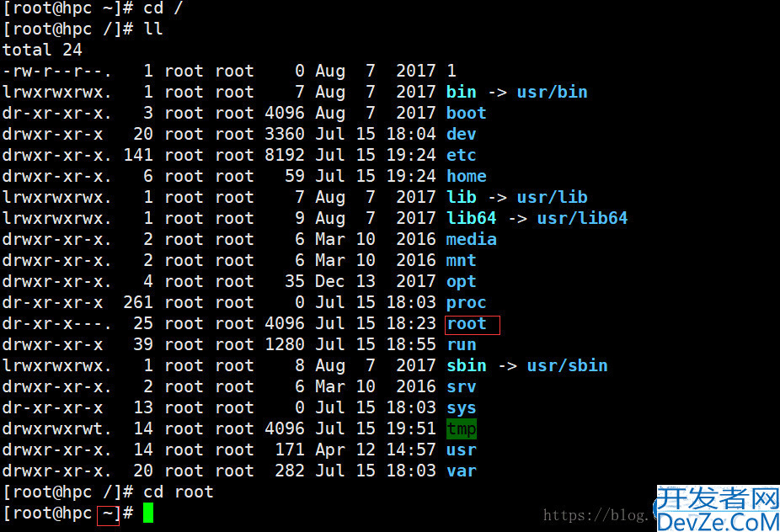Select the var directory name
The width and height of the screenshot is (780, 532).
click(462, 471)
